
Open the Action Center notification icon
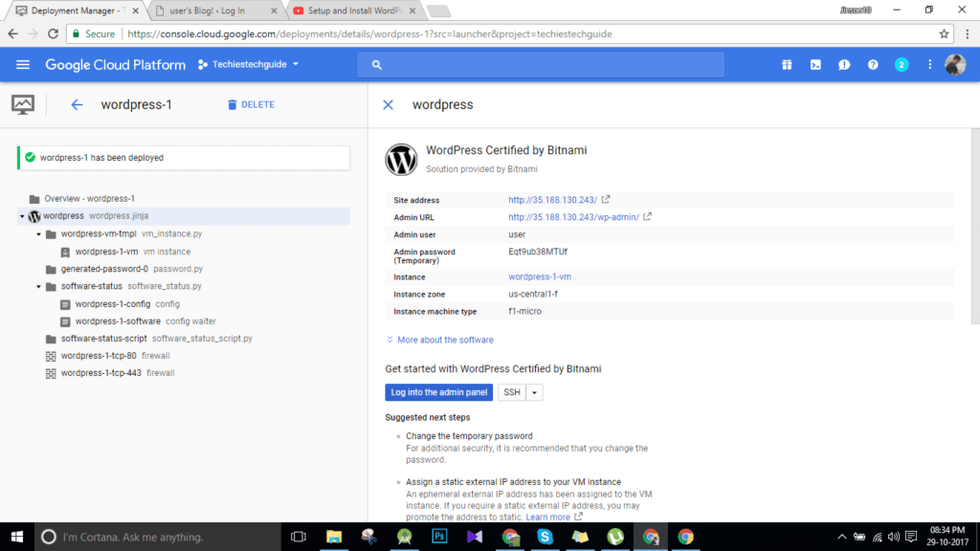pyautogui.click(x=911, y=537)
